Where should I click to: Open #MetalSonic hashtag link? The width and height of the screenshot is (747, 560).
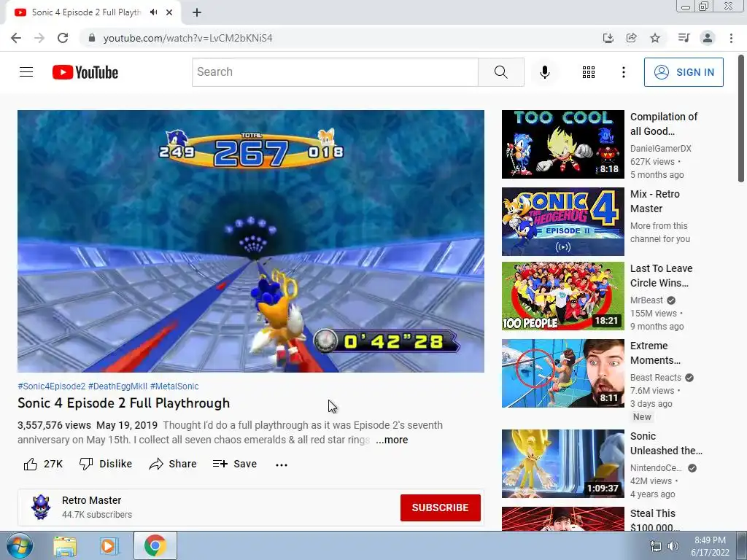[174, 386]
